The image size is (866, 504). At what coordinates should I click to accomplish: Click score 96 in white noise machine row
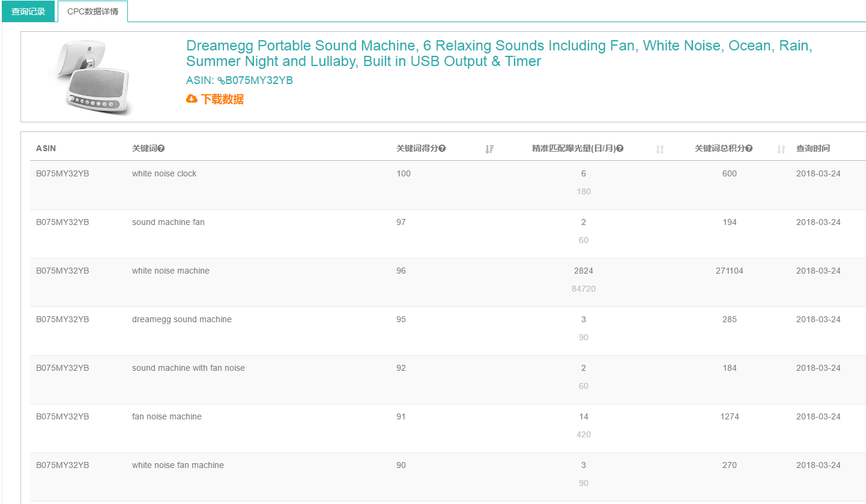pos(401,271)
